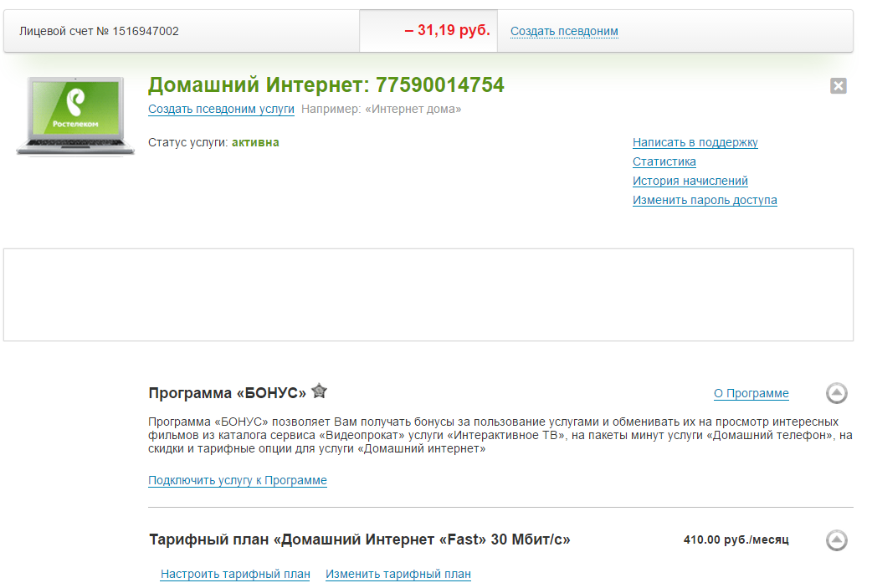The height and width of the screenshot is (588, 872).
Task: Click the 410.00 руб./месяц tariff price
Action: tap(735, 539)
